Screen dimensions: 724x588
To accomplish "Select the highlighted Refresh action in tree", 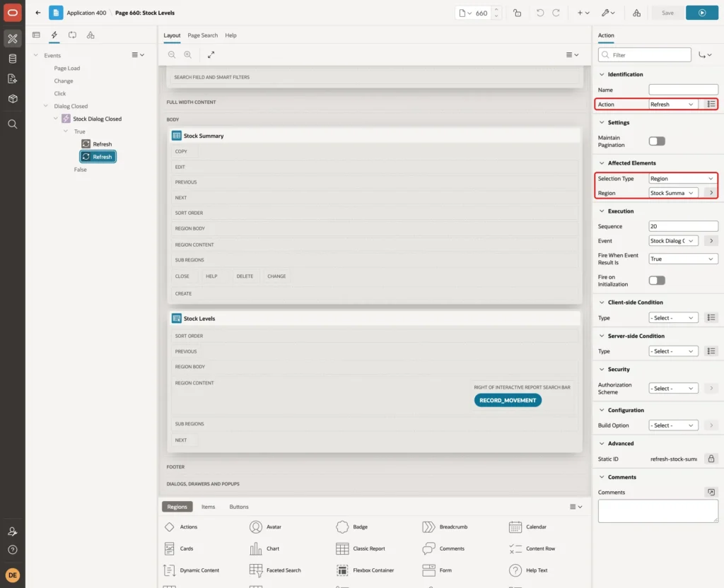I will pos(98,157).
